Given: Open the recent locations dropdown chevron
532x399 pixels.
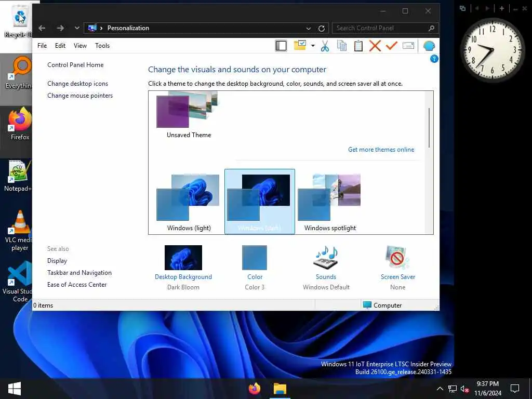Looking at the screenshot, I should click(x=77, y=28).
